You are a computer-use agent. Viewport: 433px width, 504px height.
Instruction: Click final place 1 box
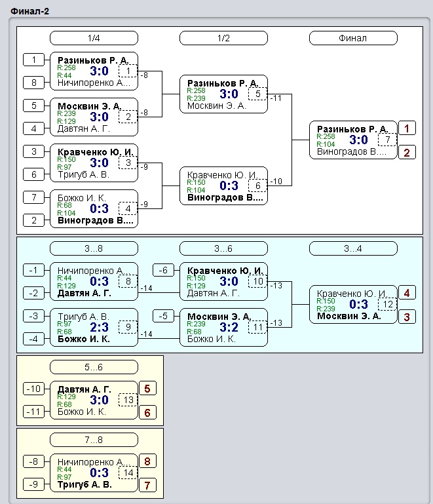[407, 128]
